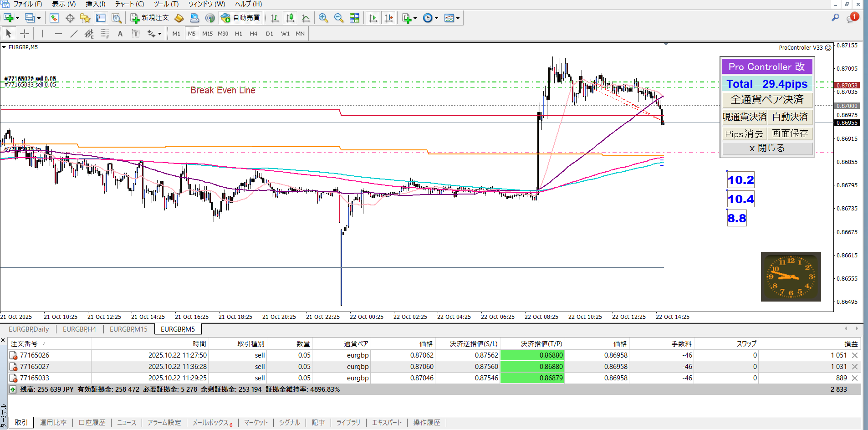Select the crosshair tool

tap(25, 34)
